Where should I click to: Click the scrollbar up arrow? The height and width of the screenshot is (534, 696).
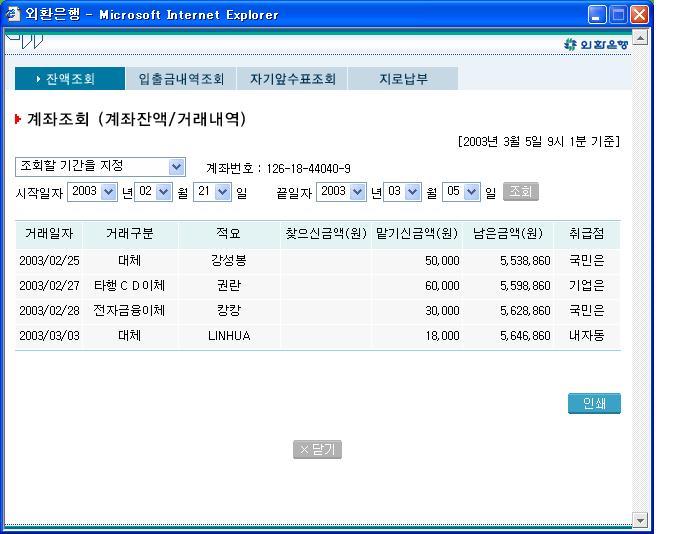click(641, 37)
